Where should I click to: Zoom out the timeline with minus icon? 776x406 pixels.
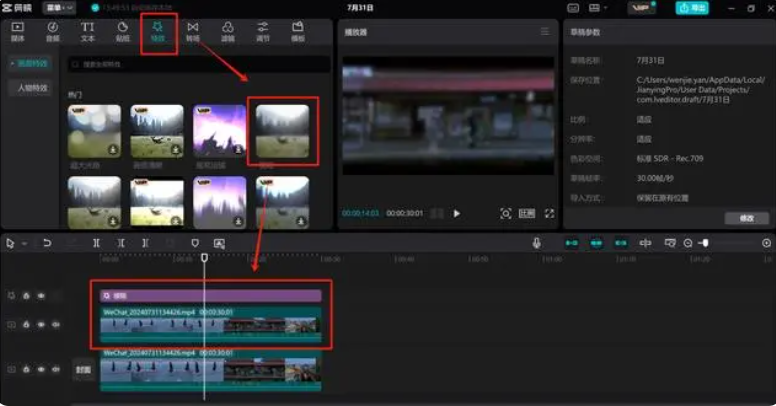688,243
